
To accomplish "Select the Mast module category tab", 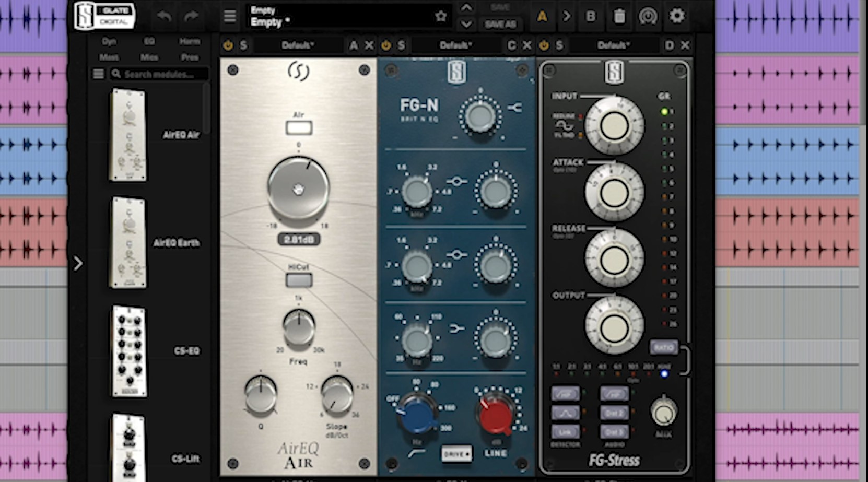I will click(109, 57).
